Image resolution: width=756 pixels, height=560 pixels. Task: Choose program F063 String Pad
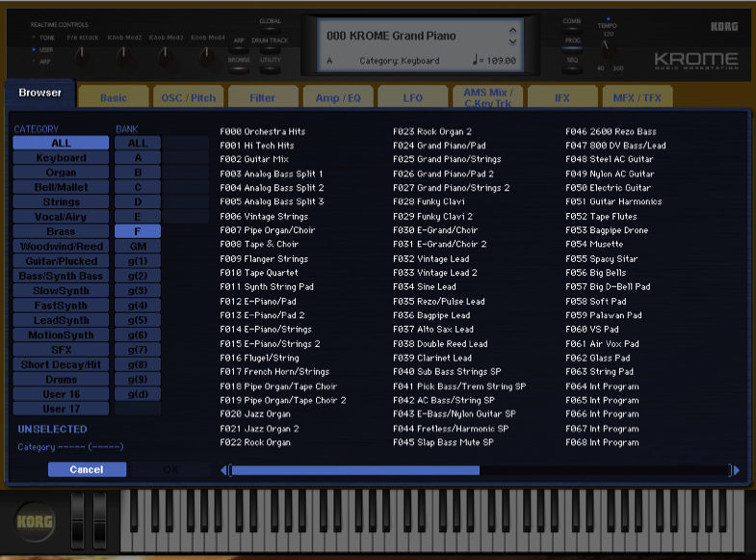[599, 372]
